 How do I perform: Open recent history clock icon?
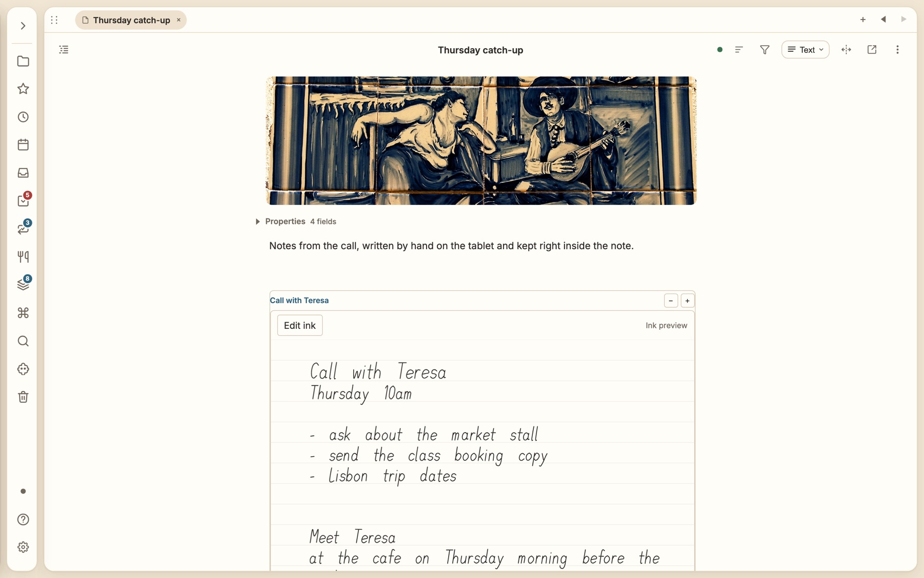pyautogui.click(x=23, y=117)
